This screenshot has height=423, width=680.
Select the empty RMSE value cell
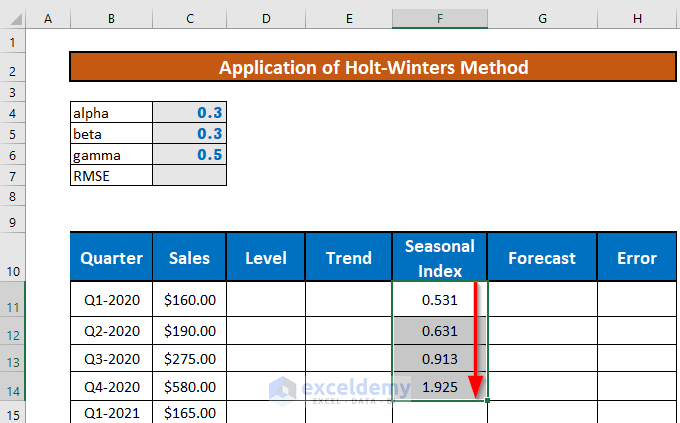point(190,176)
